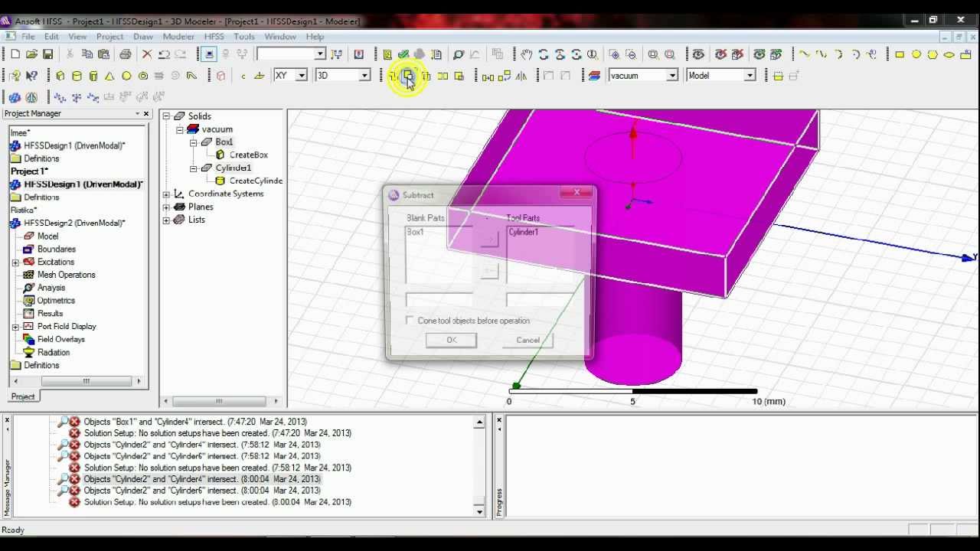Click the Zoom out magnifier icon
This screenshot has height=551, width=980.
pos(631,54)
